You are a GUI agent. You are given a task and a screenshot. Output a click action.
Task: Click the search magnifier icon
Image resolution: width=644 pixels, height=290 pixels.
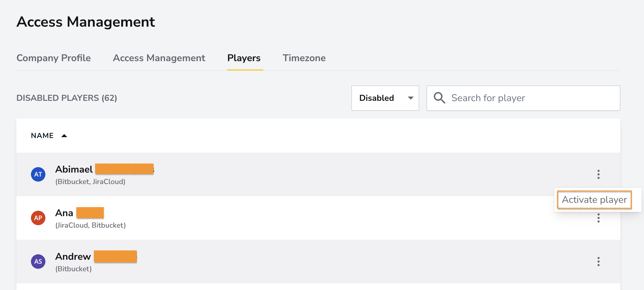(x=440, y=98)
